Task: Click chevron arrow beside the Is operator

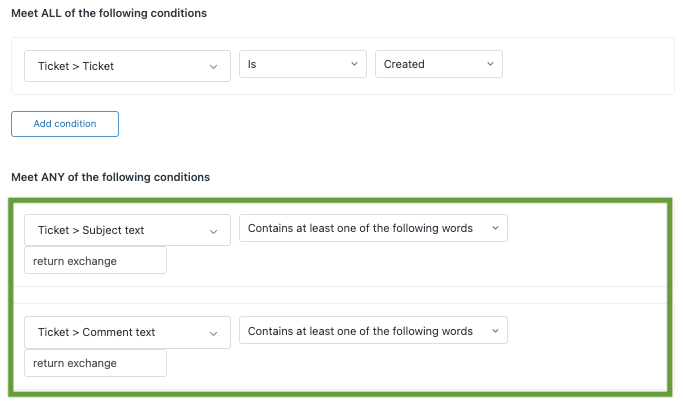Action: coord(354,64)
